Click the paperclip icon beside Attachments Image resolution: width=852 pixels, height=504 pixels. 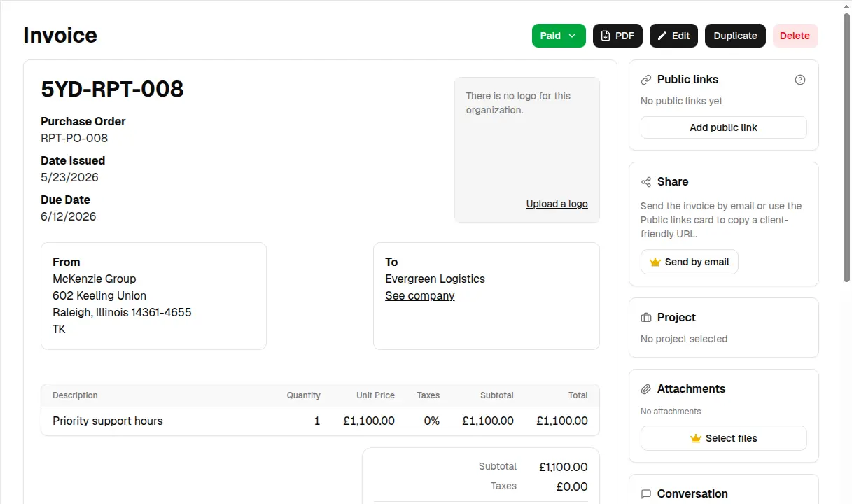coord(646,389)
